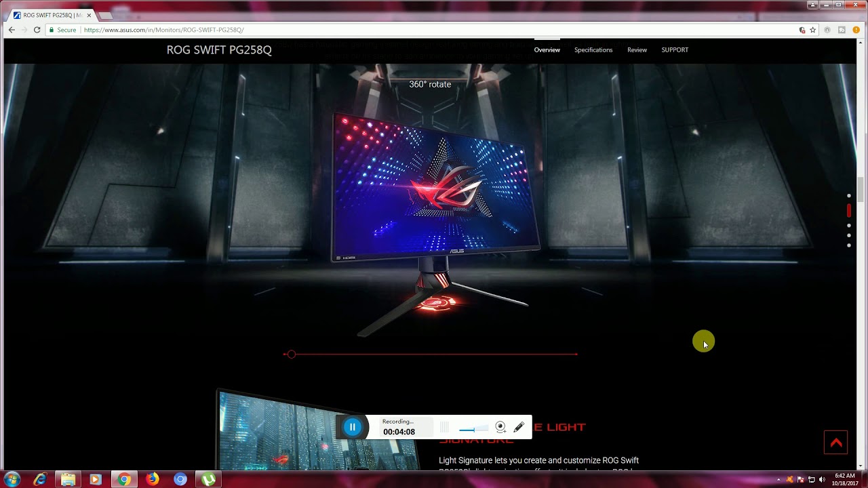This screenshot has width=868, height=488.
Task: Launch Firefox from the taskbar
Action: 152,479
